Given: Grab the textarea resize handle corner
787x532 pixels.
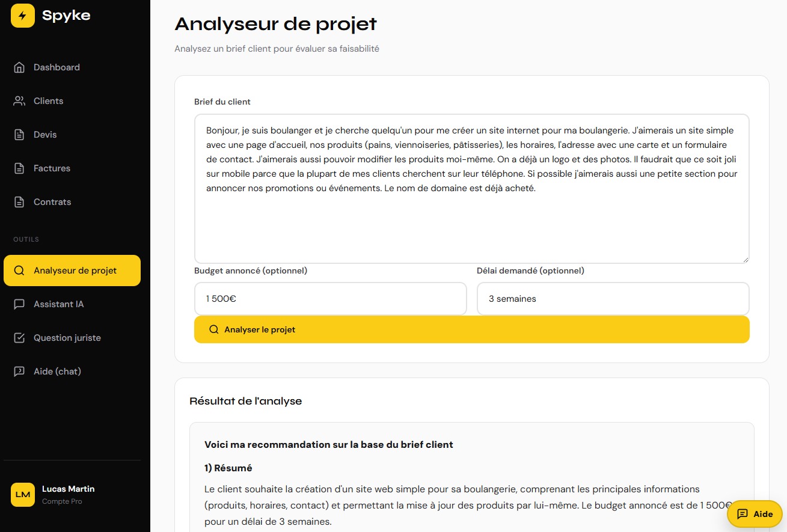Looking at the screenshot, I should click(x=746, y=260).
